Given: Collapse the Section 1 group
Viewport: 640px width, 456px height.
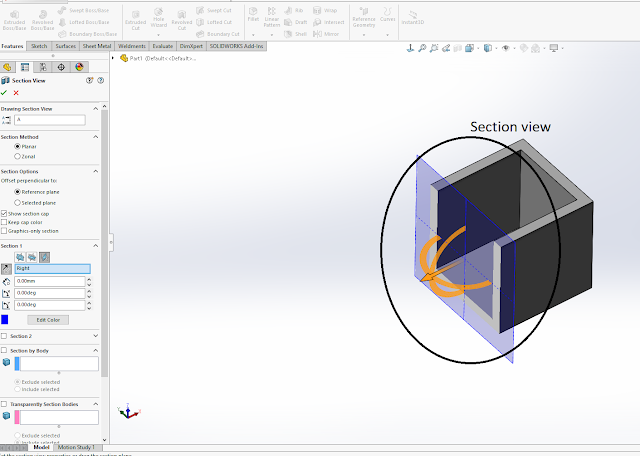Looking at the screenshot, I should [x=96, y=246].
